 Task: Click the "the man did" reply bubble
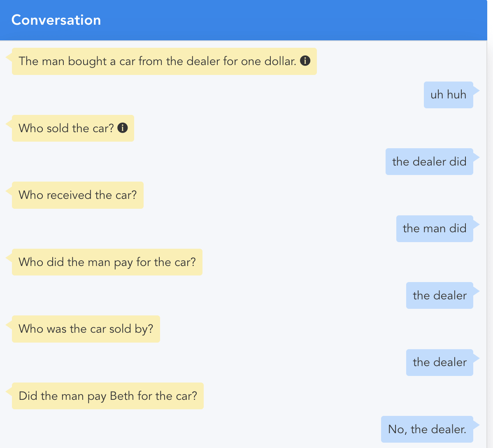(x=434, y=229)
